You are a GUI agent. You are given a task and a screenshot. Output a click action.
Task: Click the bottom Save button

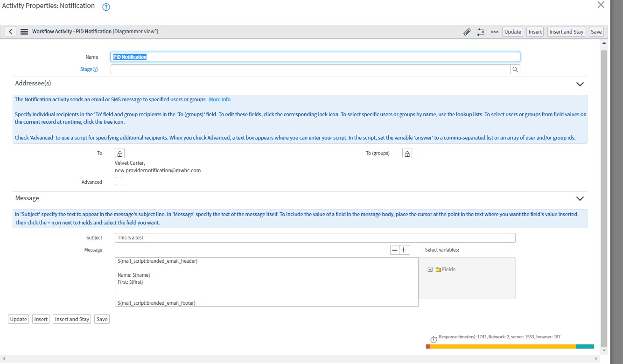click(x=102, y=319)
